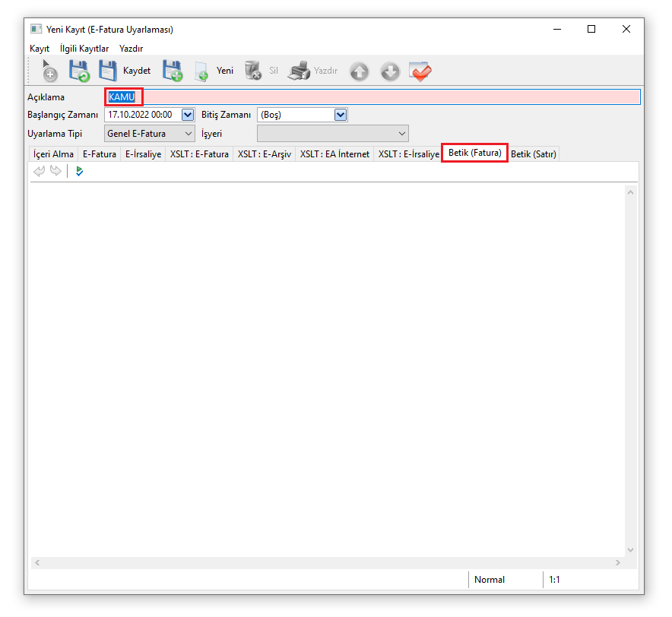
Task: Close the Yeni Kayıt window
Action: pos(626,29)
